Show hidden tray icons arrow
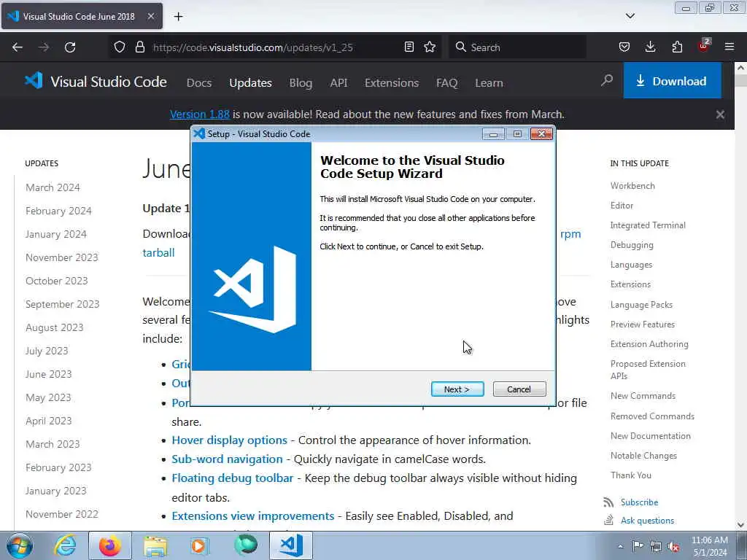The width and height of the screenshot is (747, 560). click(x=620, y=546)
